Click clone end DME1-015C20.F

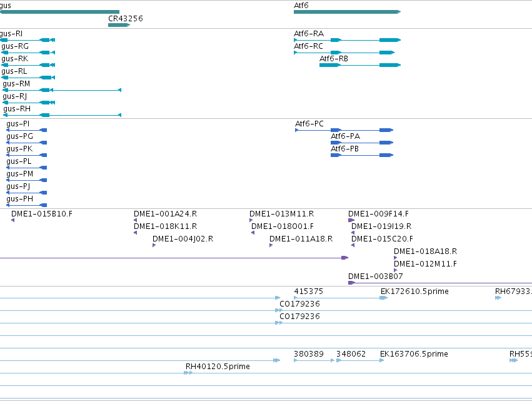pos(353,245)
